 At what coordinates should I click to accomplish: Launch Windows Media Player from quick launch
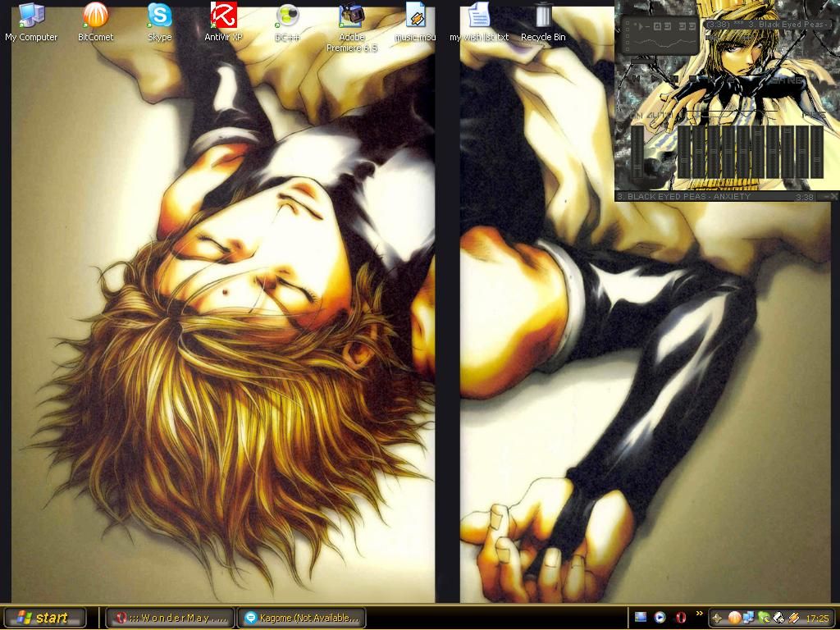pos(660,618)
